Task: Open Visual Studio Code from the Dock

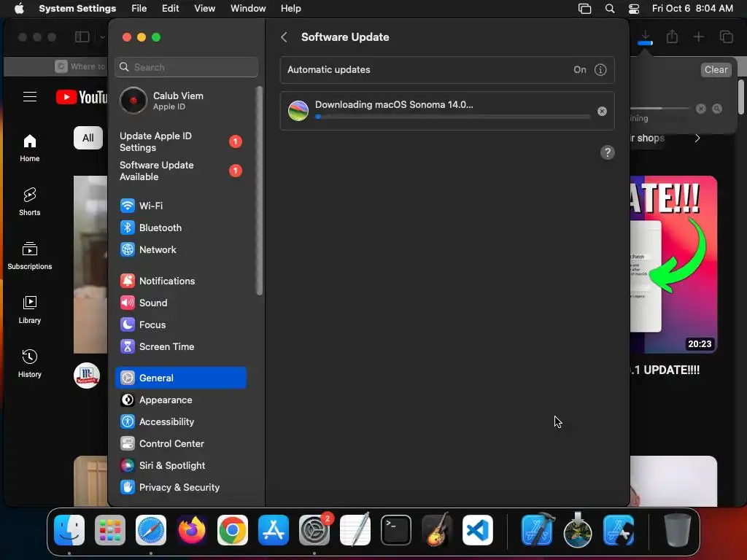Action: [x=477, y=530]
